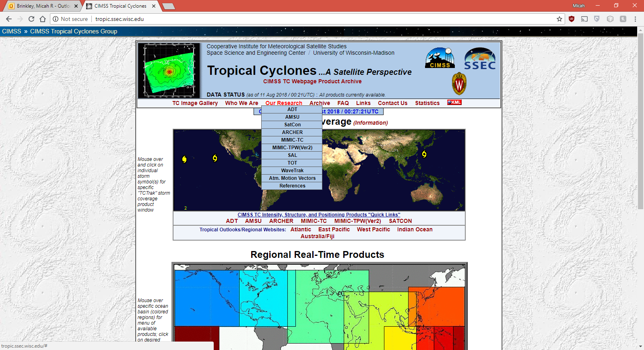Open AMSU quick link below map
This screenshot has width=644, height=350.
coord(253,221)
